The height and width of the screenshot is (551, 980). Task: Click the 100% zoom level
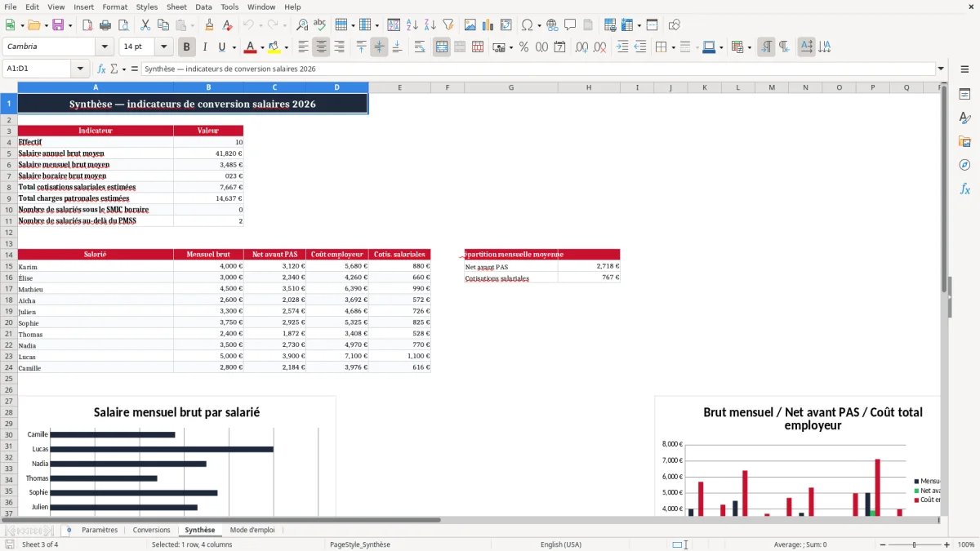[965, 544]
